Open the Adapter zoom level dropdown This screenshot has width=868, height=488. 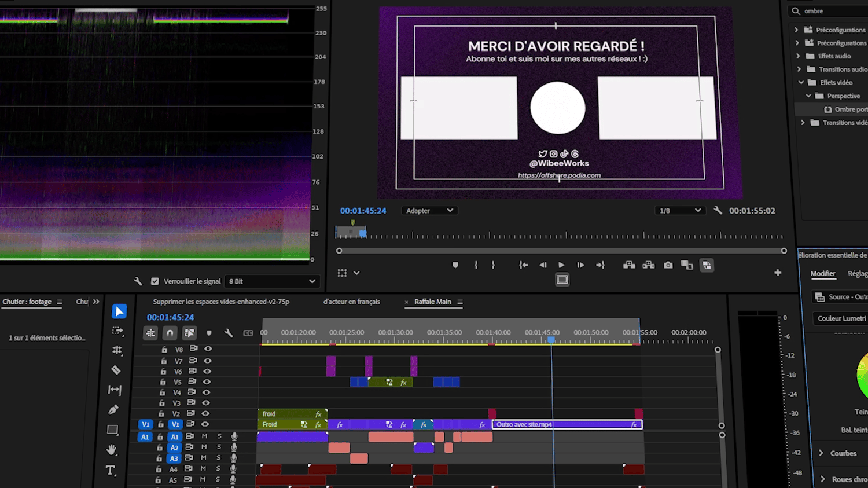[x=429, y=211]
